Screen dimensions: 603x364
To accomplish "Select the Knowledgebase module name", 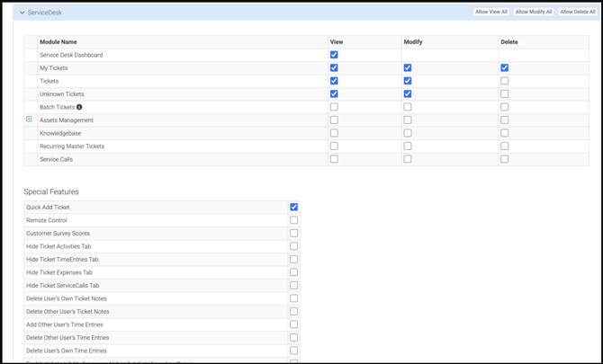I will pyautogui.click(x=60, y=133).
